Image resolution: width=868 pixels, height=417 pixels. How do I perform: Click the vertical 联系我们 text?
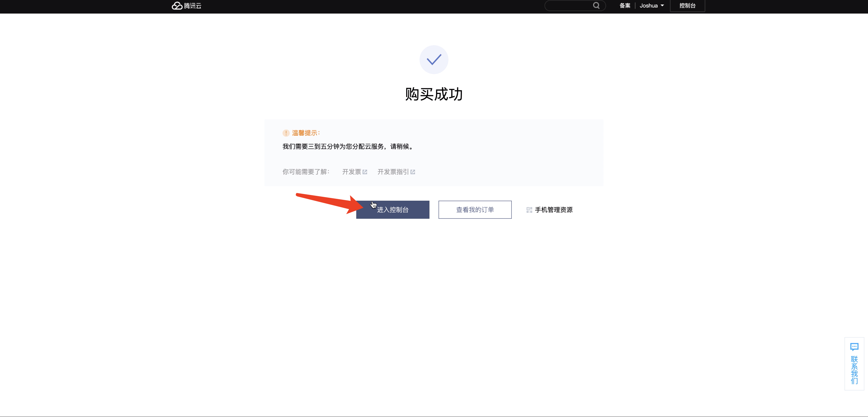854,370
